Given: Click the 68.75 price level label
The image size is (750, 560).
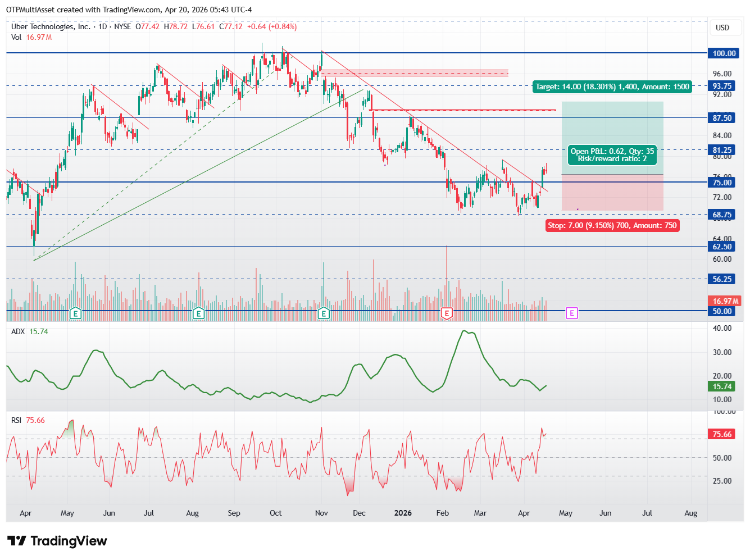Looking at the screenshot, I should pyautogui.click(x=722, y=215).
